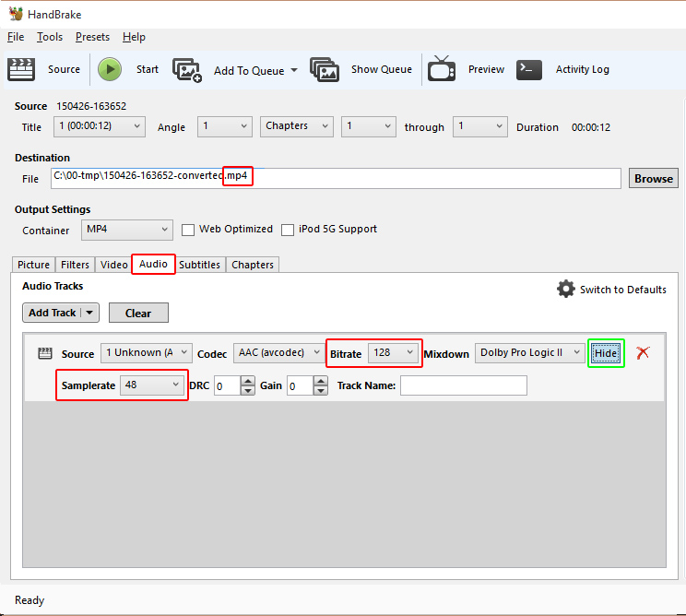The image size is (686, 616).
Task: Open the Presets menu
Action: pyautogui.click(x=92, y=37)
